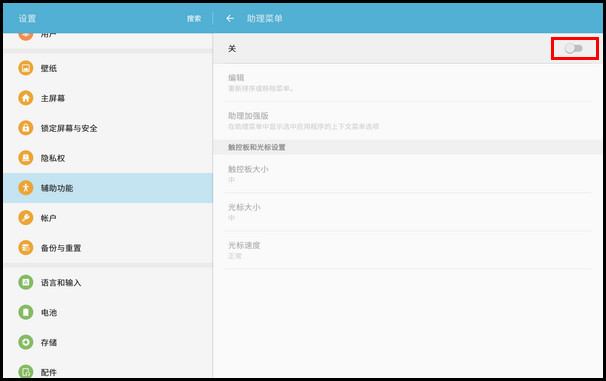The height and width of the screenshot is (381, 606).
Task: Select 隐私权 in the sidebar
Action: coord(108,158)
